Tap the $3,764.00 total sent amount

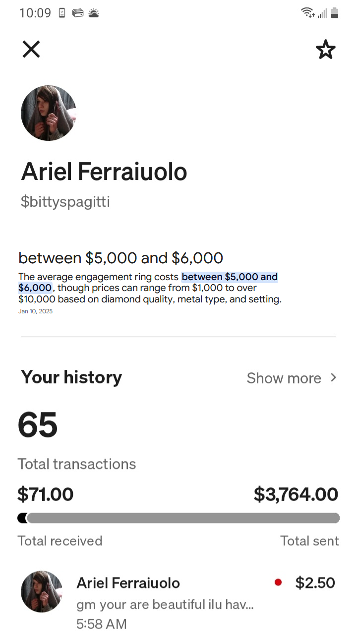(296, 494)
